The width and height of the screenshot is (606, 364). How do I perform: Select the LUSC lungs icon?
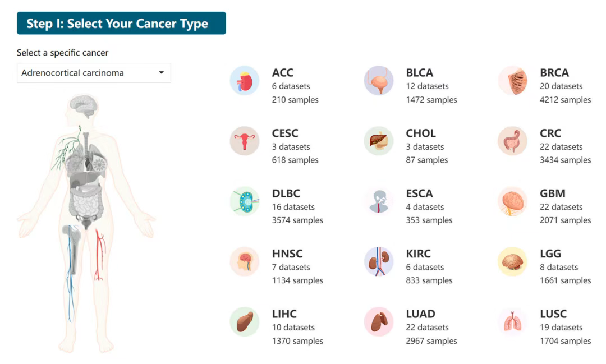[512, 321]
